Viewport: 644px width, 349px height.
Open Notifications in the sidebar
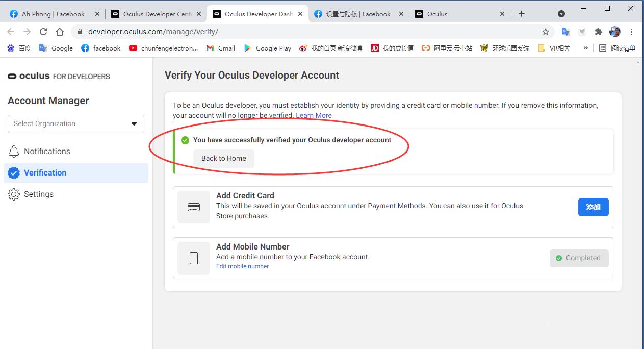tap(76, 152)
